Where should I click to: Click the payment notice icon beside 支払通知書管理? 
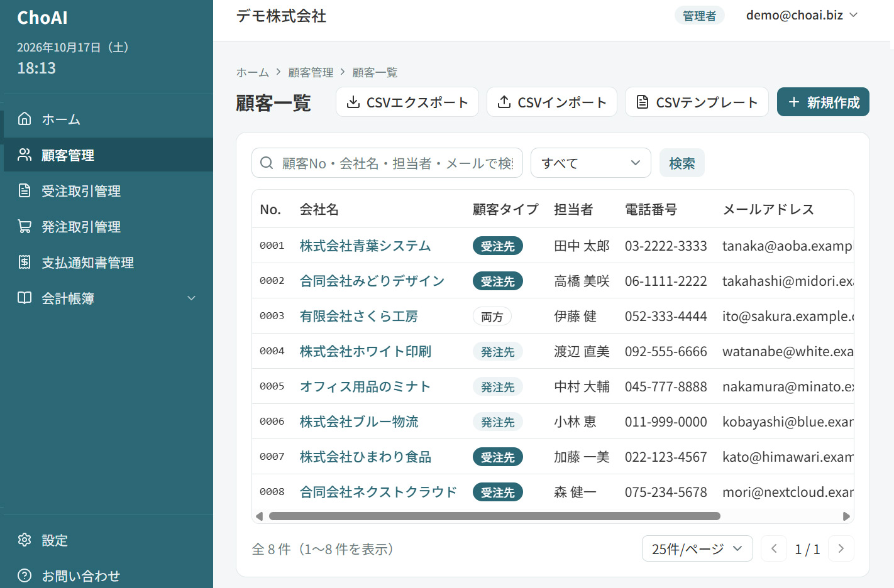(25, 262)
